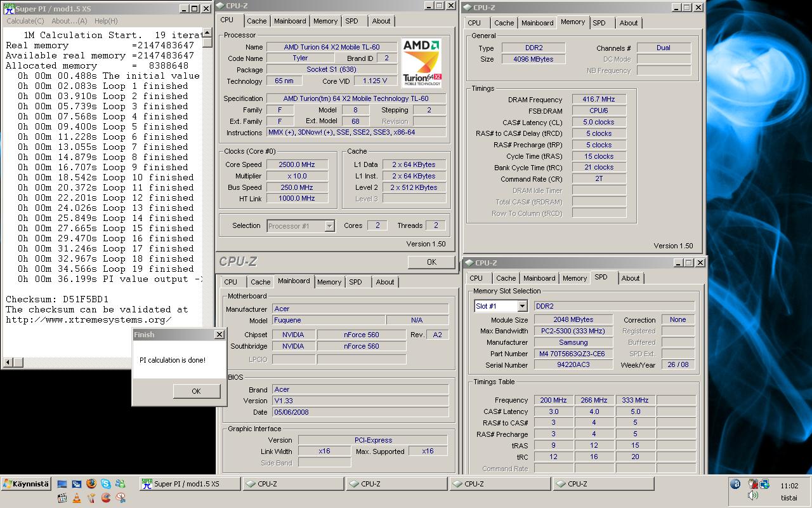Open Memory tab in the CPU-Z SPD slot window
Viewport: 812px width, 508px height.
click(x=575, y=278)
